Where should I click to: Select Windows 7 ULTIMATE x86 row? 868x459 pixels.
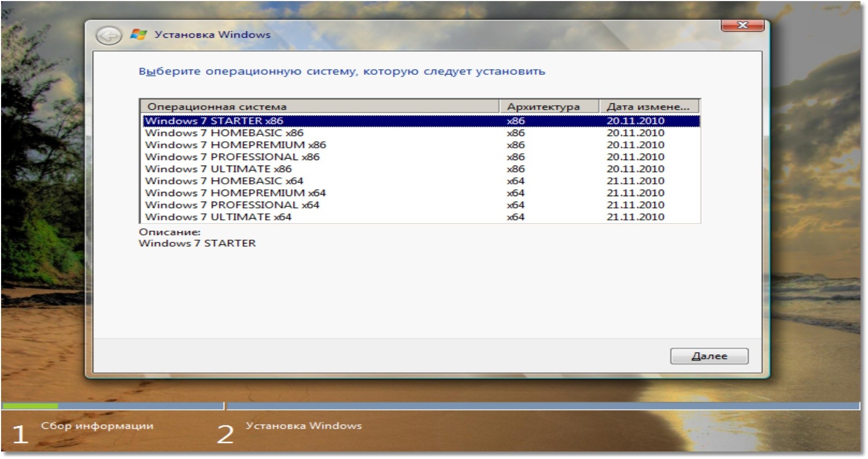[x=421, y=169]
